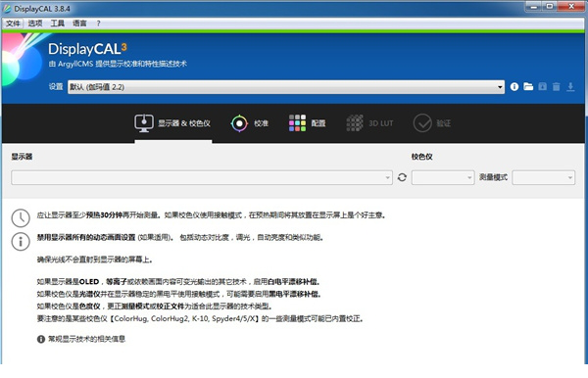This screenshot has width=588, height=378.
Task: Open the 语言 menu
Action: tap(79, 24)
